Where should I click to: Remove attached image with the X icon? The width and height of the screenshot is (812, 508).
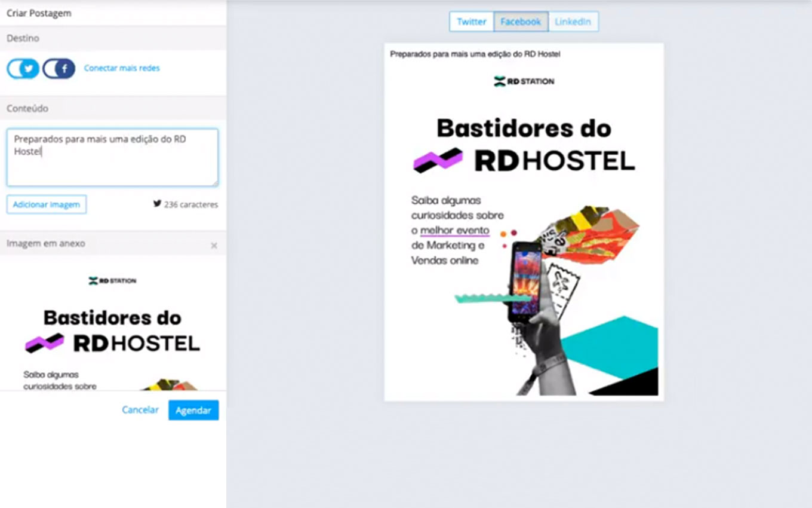point(214,246)
